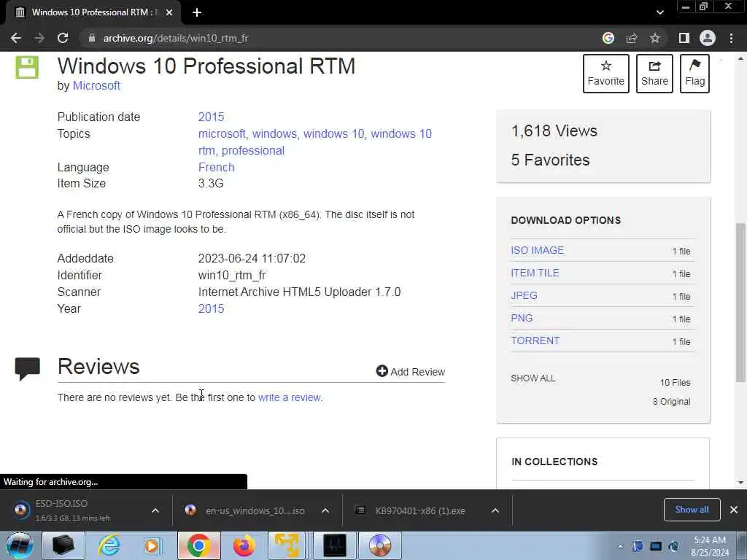
Task: Click the Add Review plus icon
Action: tap(382, 371)
